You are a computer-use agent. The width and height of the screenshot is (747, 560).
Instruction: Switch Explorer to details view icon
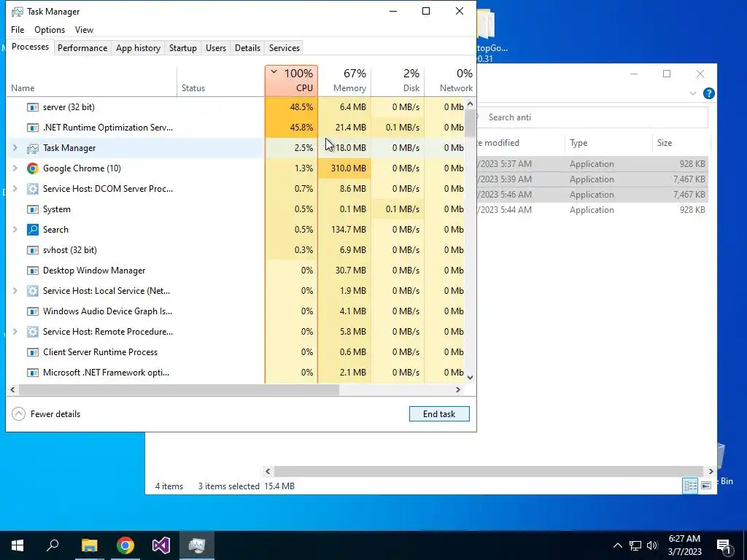pos(690,486)
